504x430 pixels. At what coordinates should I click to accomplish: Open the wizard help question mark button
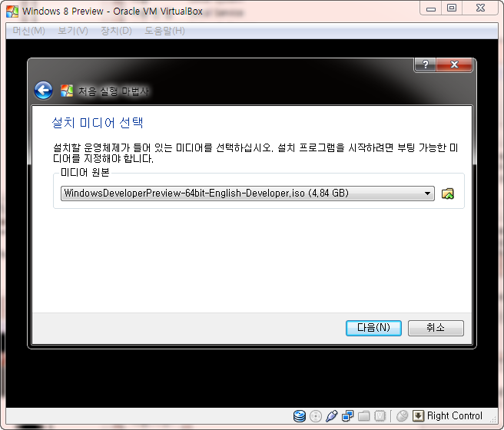coord(426,64)
